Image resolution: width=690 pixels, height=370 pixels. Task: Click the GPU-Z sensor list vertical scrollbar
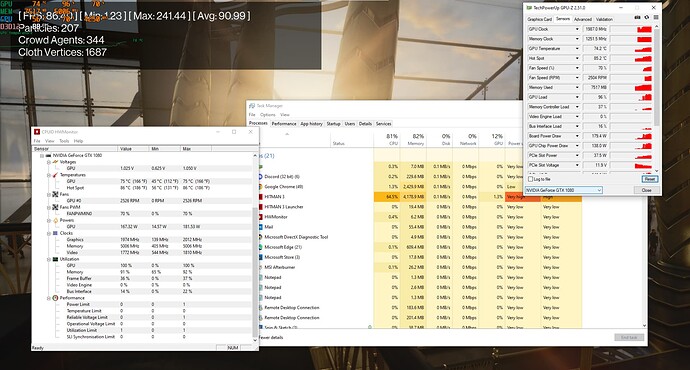pyautogui.click(x=657, y=99)
